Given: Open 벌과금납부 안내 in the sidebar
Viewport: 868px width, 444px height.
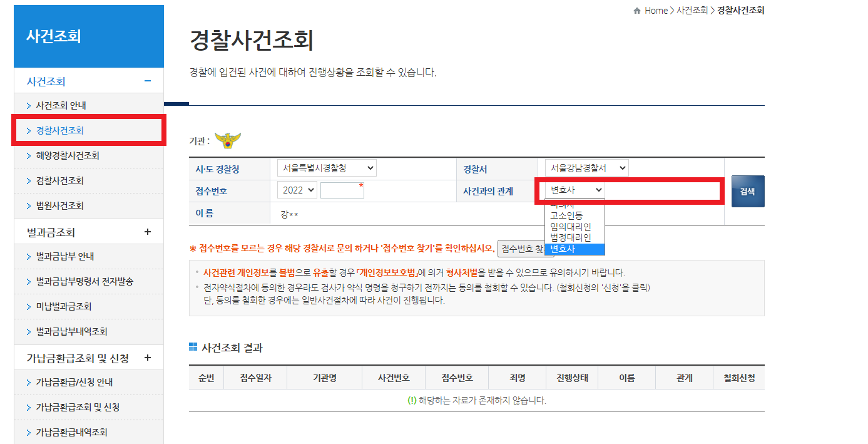Looking at the screenshot, I should (64, 256).
